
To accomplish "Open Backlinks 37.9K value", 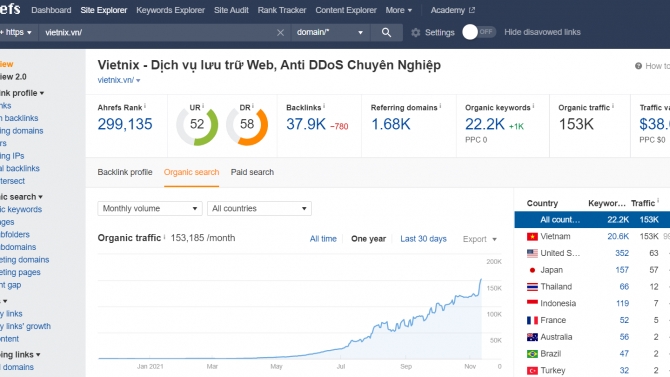I will [306, 124].
